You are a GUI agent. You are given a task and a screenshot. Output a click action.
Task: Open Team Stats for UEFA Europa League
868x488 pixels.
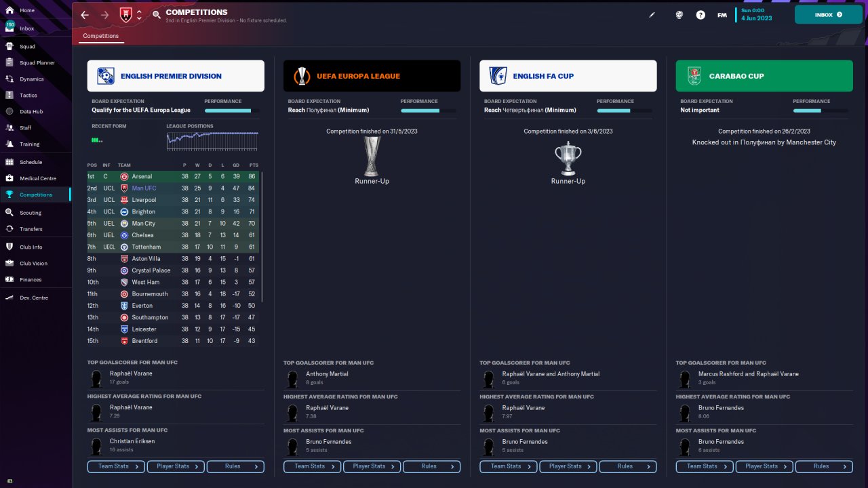pyautogui.click(x=312, y=466)
